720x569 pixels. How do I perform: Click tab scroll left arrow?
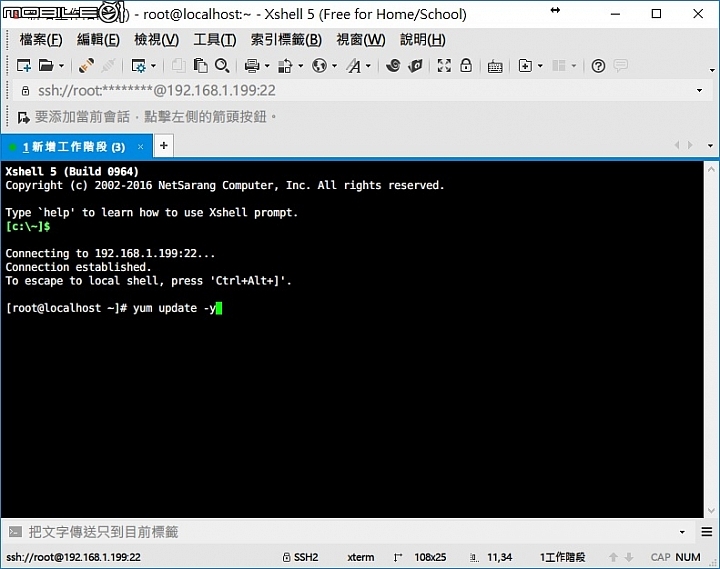pos(677,145)
